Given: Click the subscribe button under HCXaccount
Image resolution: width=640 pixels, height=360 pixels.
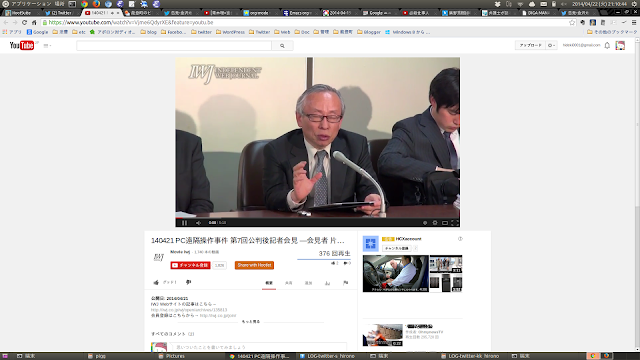Looking at the screenshot, I should click(397, 248).
